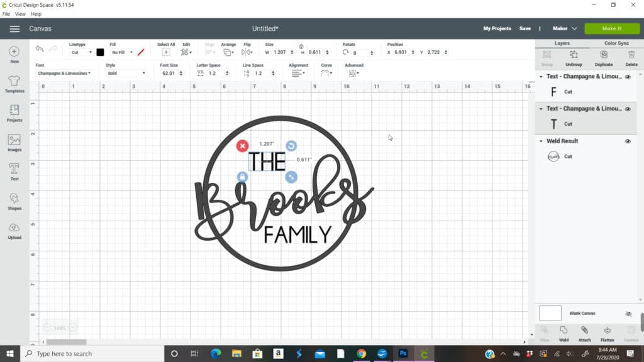Click the Upload icon in sidebar
The image size is (644, 362).
coord(14,230)
